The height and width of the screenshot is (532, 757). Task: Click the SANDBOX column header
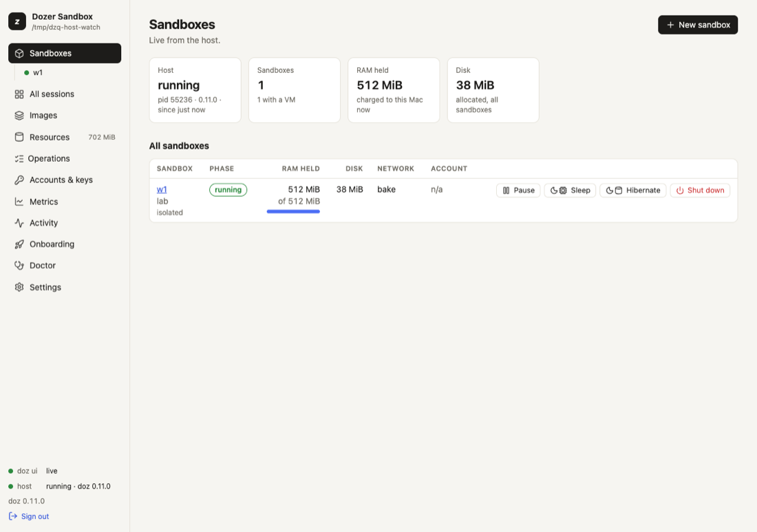click(175, 169)
